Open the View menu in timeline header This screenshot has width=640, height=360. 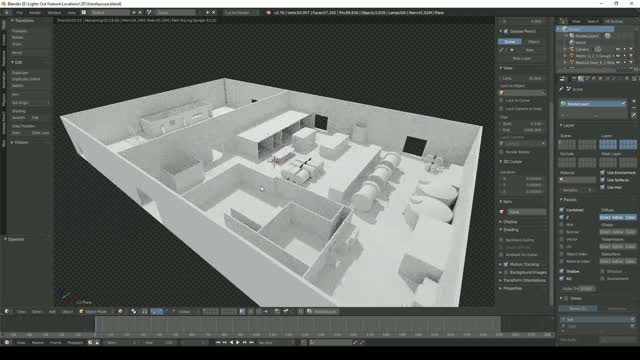(x=21, y=342)
